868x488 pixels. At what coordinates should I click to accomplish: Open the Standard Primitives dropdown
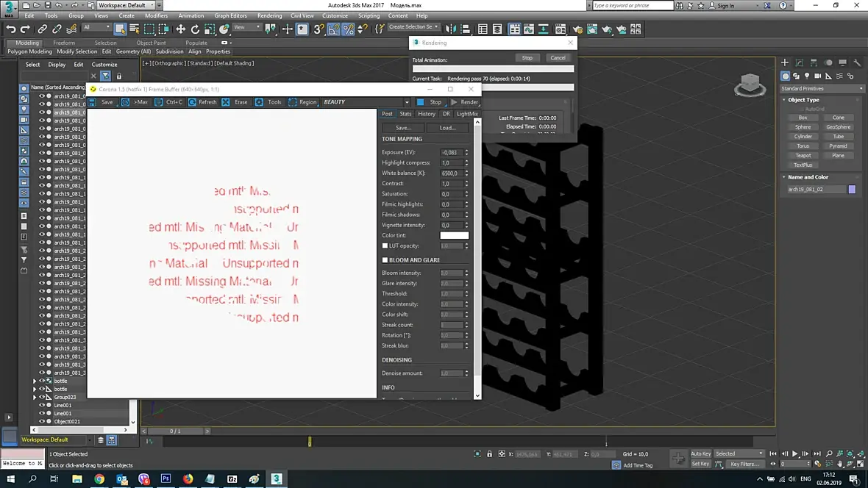[822, 88]
